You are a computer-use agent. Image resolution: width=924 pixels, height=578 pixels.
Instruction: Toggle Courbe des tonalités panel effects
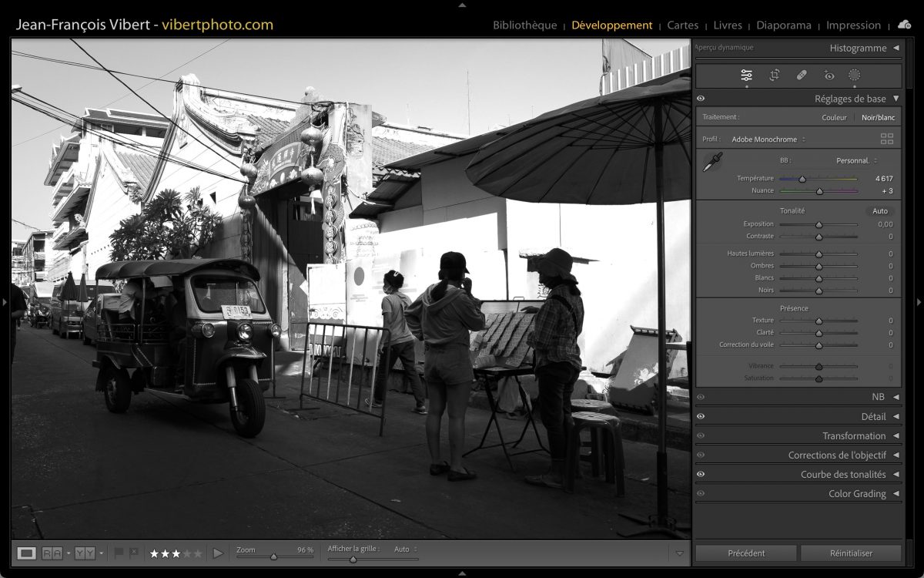click(x=701, y=474)
